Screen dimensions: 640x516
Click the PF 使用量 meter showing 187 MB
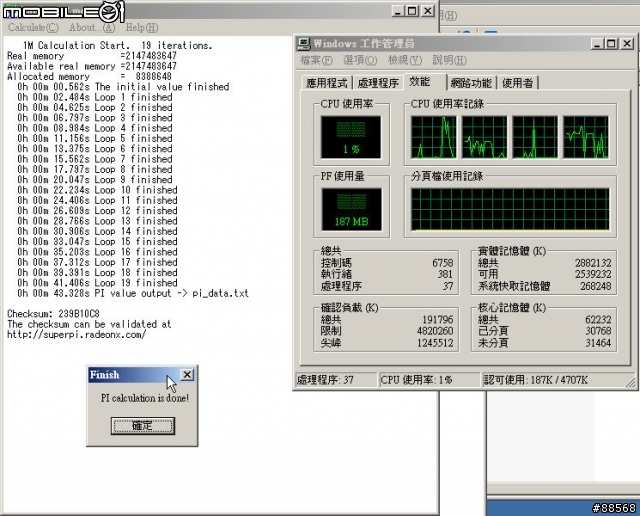coord(351,209)
